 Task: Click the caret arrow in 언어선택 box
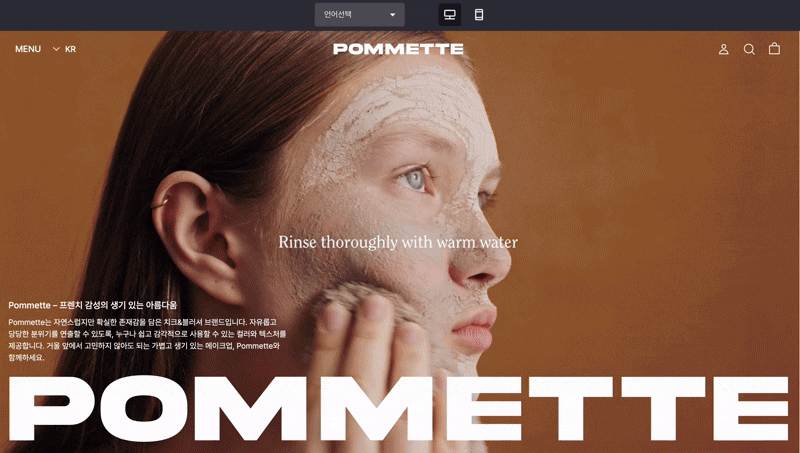point(392,15)
